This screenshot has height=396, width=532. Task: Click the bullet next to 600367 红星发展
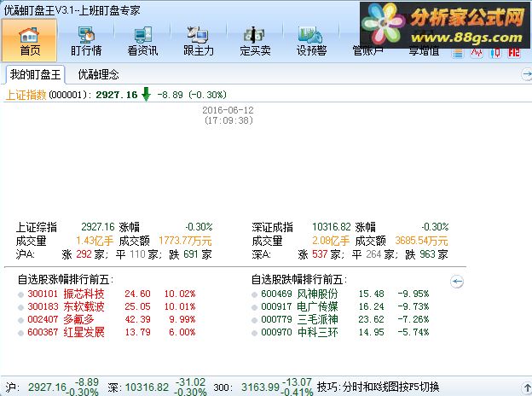point(20,333)
